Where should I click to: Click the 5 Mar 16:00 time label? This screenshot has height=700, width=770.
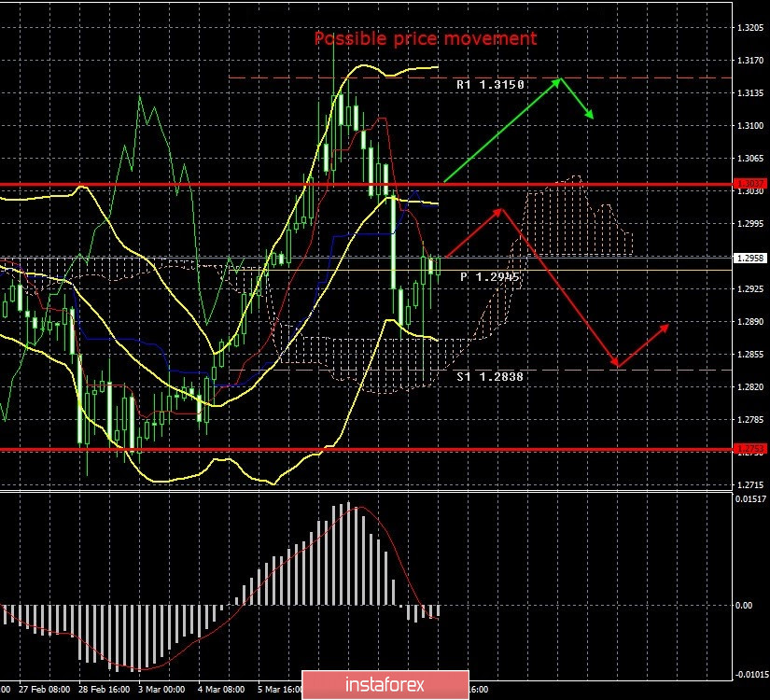point(279,690)
